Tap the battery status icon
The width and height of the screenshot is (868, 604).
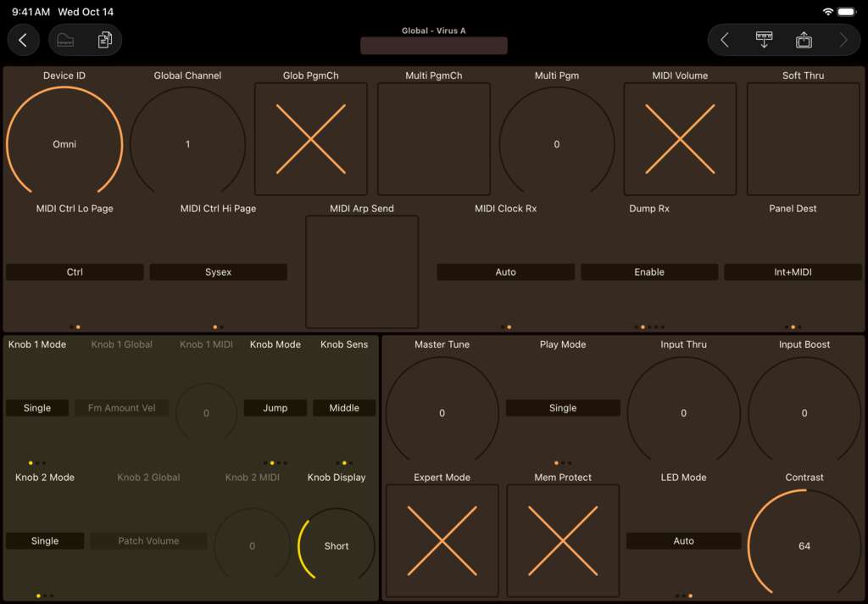(847, 12)
